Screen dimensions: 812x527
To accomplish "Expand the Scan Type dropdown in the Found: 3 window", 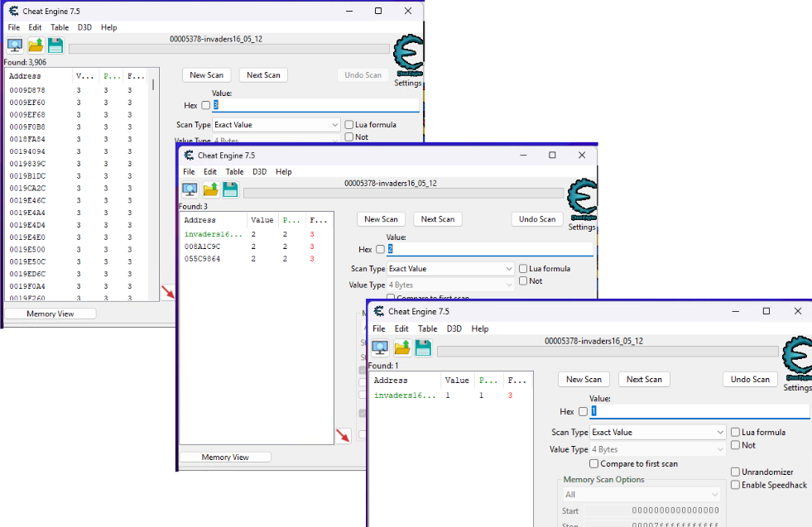I will pos(451,269).
